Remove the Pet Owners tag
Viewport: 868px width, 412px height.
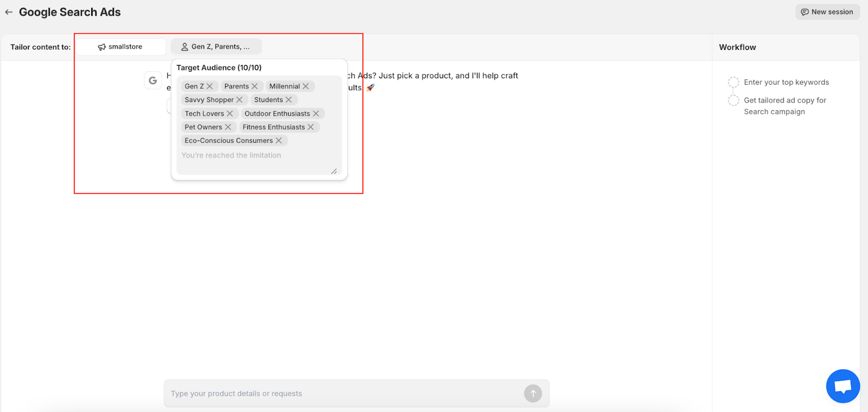coord(228,127)
